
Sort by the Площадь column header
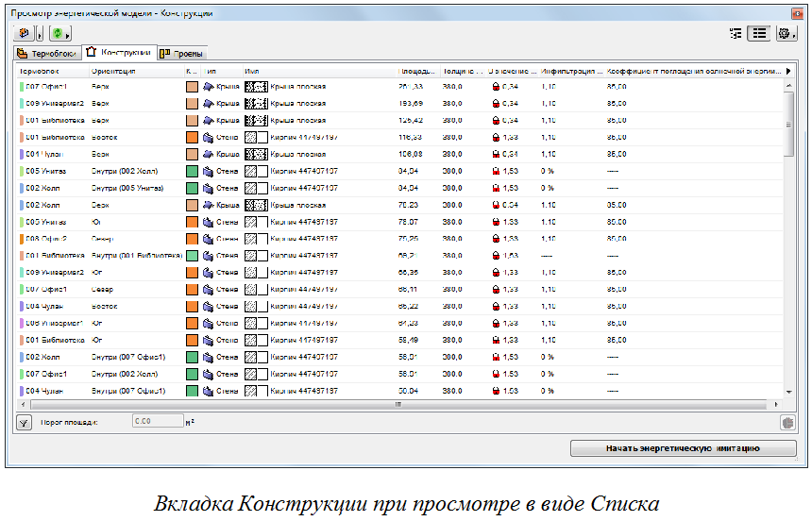[418, 71]
